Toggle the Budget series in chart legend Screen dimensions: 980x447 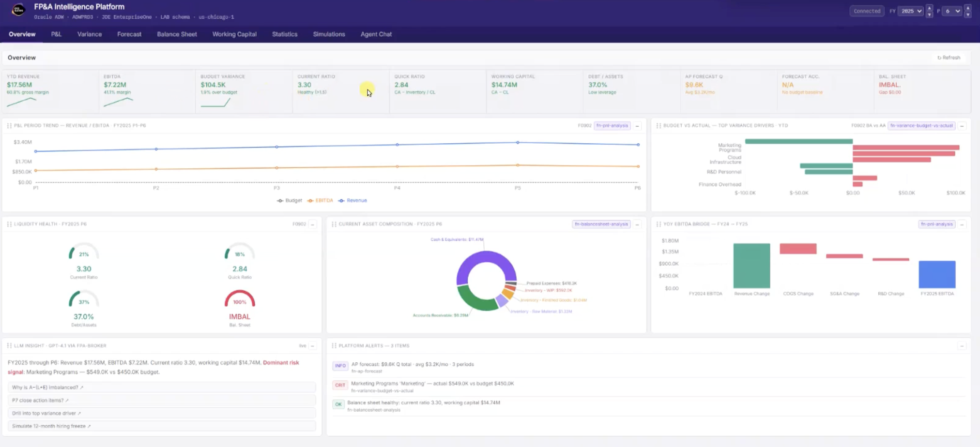pos(289,201)
